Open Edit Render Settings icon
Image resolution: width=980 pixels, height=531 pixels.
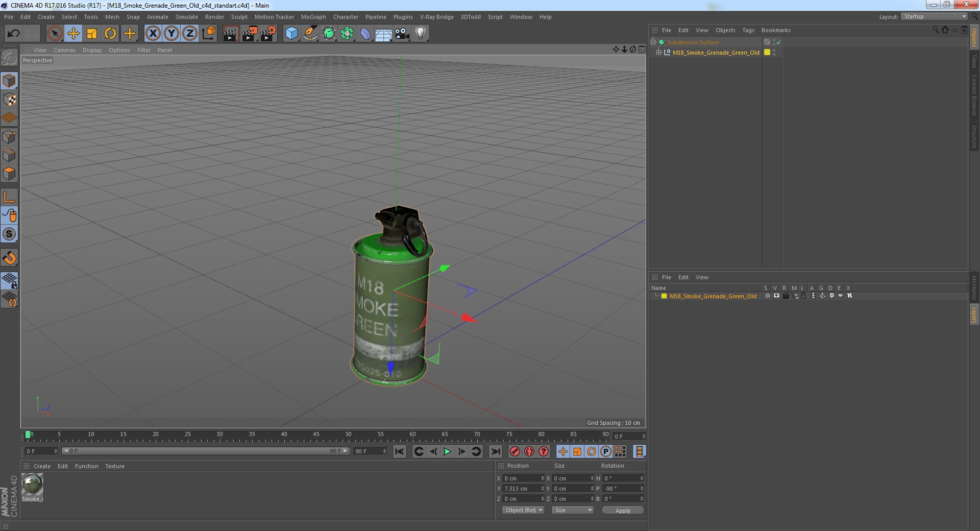pyautogui.click(x=268, y=34)
